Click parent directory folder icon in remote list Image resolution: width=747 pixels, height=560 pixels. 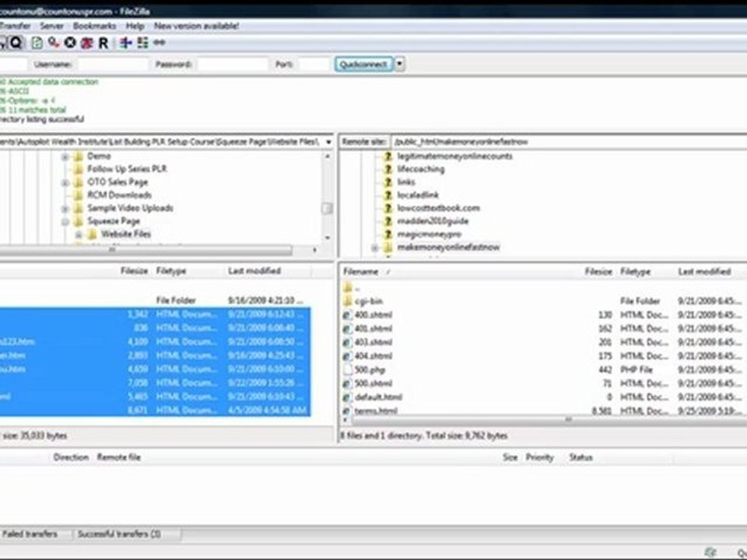click(348, 288)
